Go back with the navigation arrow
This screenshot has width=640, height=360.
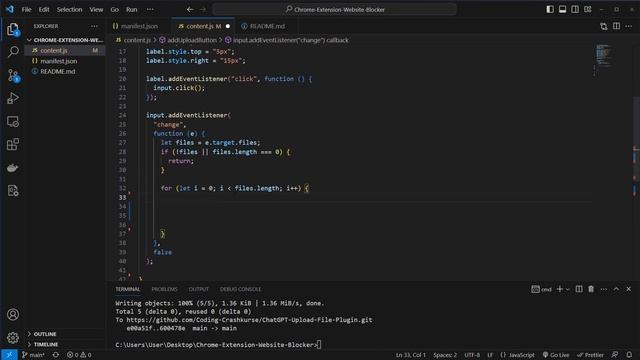[190, 9]
